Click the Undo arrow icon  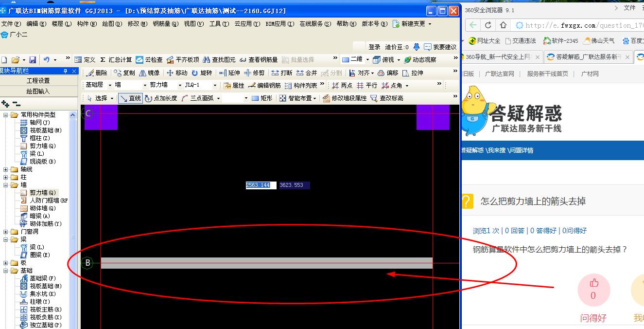point(47,60)
